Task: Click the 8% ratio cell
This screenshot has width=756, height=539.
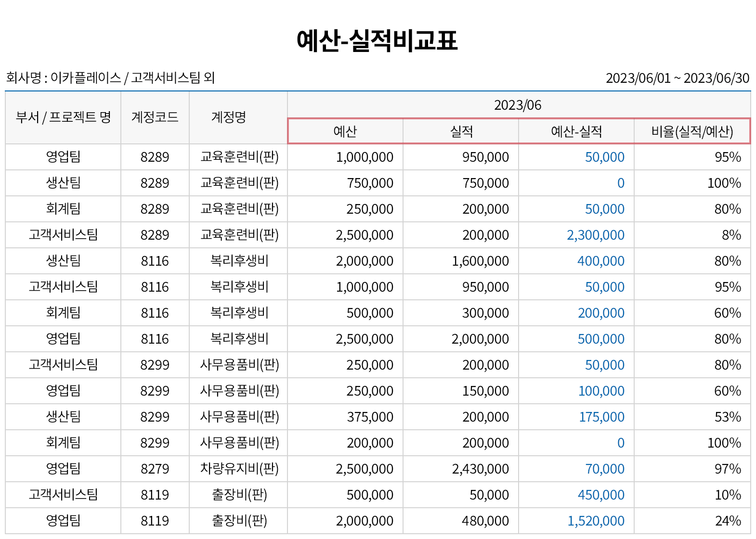Action: point(692,235)
